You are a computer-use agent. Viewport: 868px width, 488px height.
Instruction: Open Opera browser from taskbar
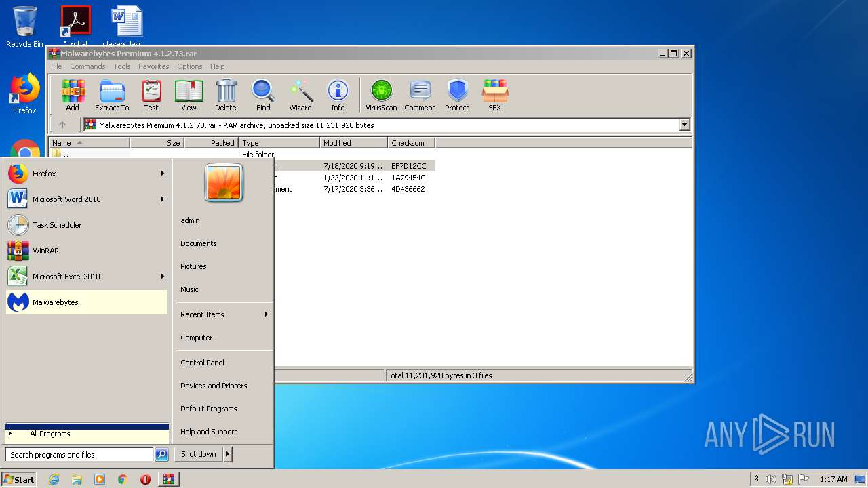pyautogui.click(x=145, y=479)
